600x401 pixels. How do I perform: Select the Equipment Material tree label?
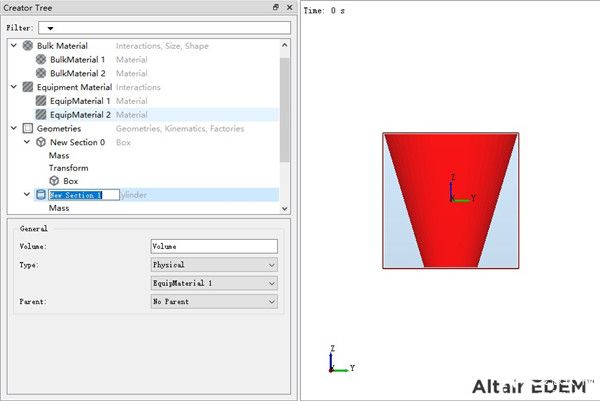pos(74,87)
